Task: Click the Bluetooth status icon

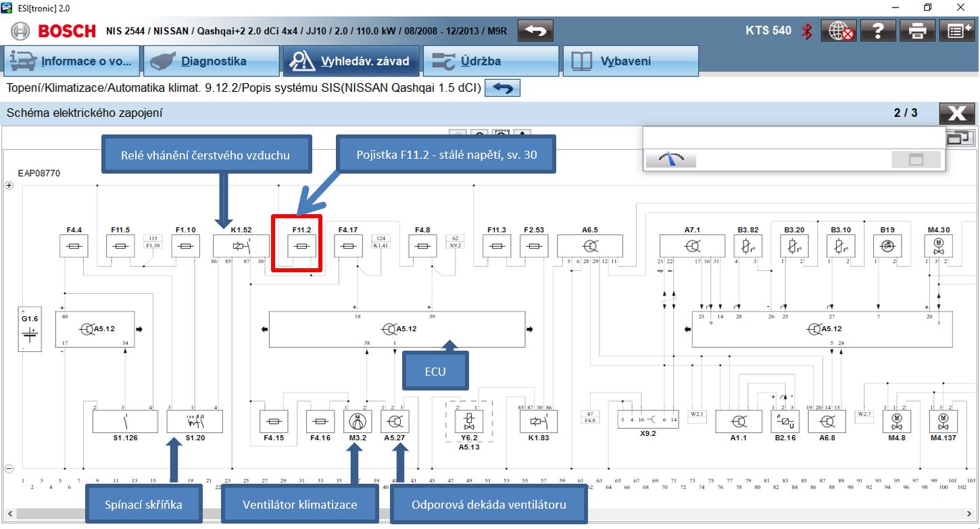Action: [806, 31]
